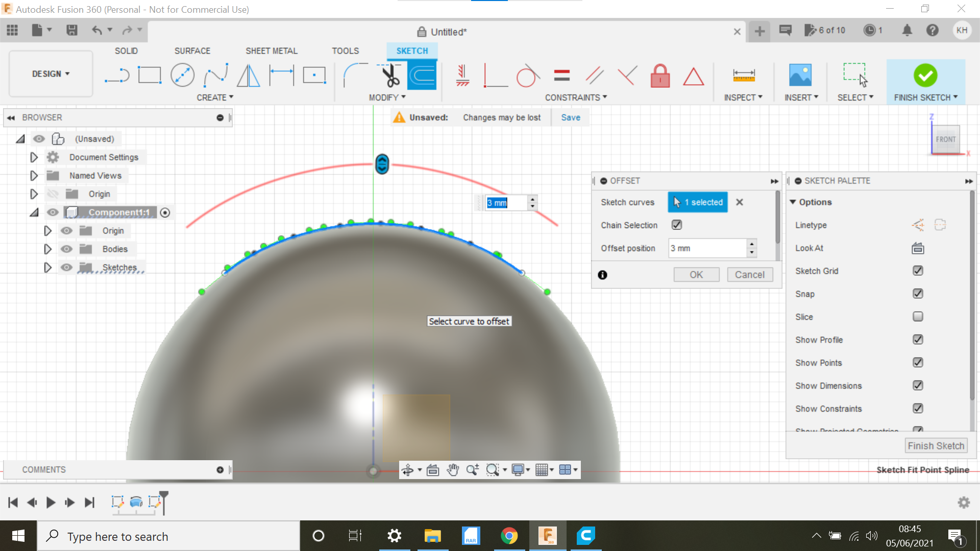Screen dimensions: 980x551
Task: Enable Show Profile in Sketch Palette
Action: (917, 340)
